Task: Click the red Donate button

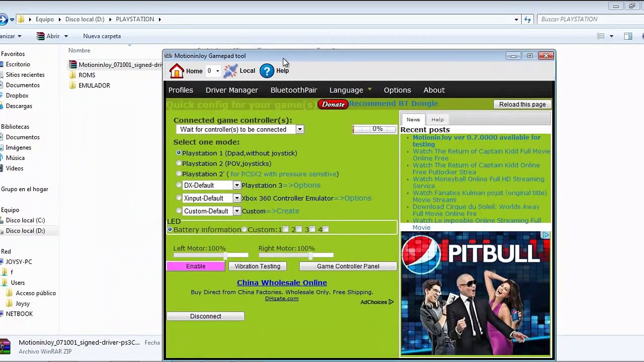Action: click(x=333, y=104)
